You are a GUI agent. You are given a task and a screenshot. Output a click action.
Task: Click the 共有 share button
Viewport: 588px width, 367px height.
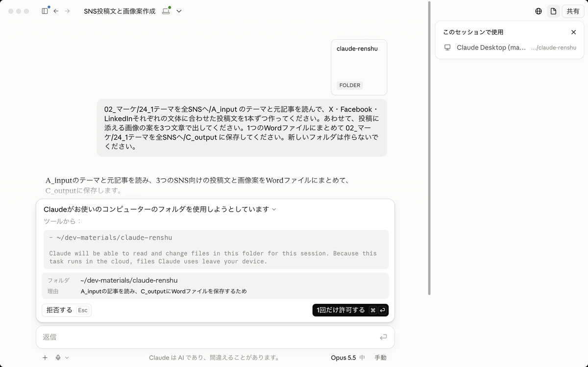(573, 11)
